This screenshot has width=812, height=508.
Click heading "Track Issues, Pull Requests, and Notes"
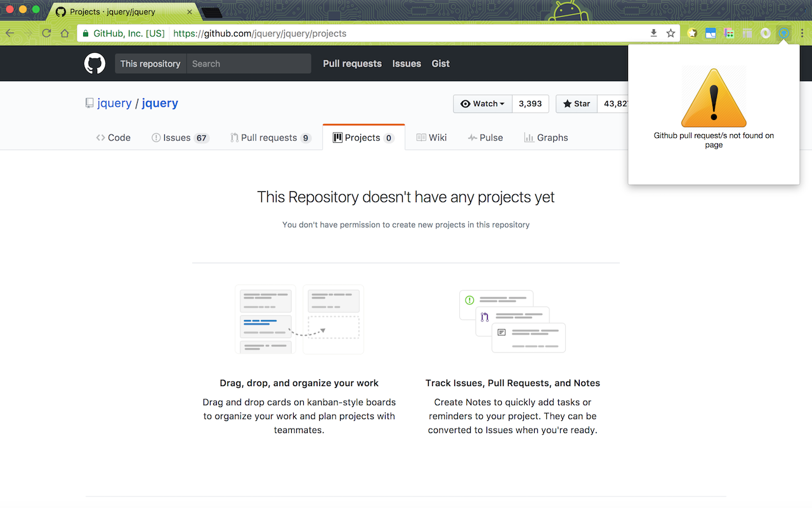point(513,383)
